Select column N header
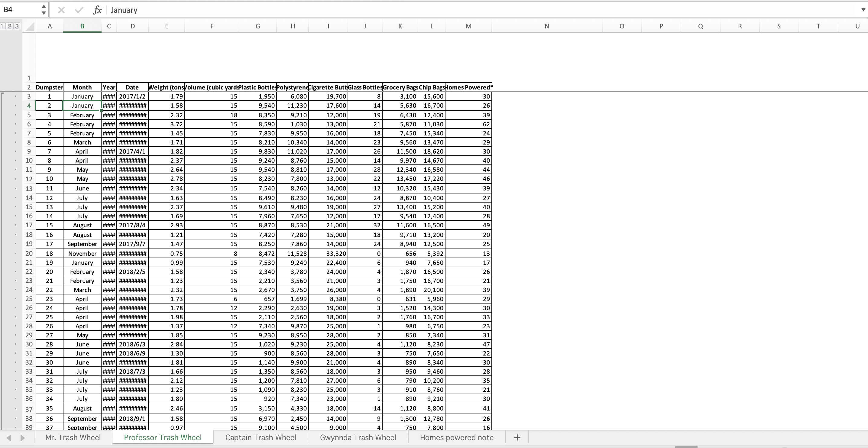The width and height of the screenshot is (868, 448). point(546,26)
